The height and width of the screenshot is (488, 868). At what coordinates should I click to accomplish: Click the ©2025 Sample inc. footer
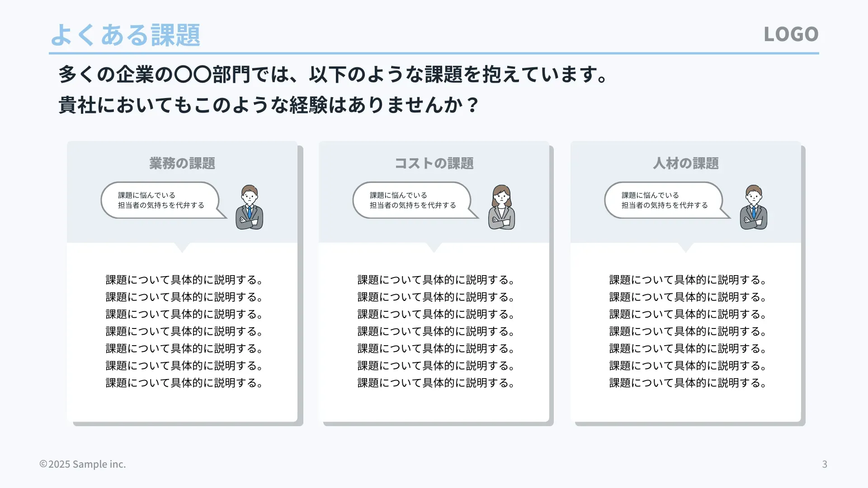(x=82, y=464)
